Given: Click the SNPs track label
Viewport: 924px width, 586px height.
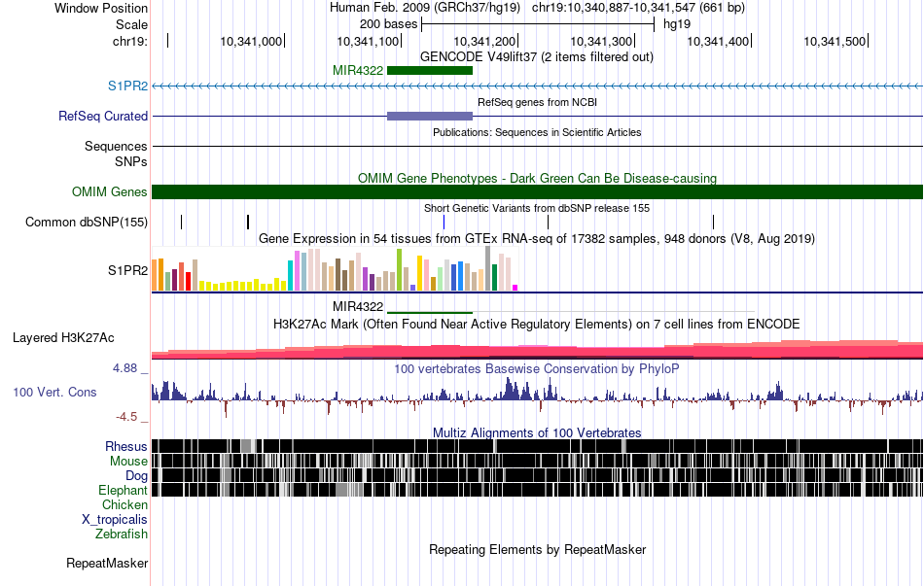Looking at the screenshot, I should [131, 161].
